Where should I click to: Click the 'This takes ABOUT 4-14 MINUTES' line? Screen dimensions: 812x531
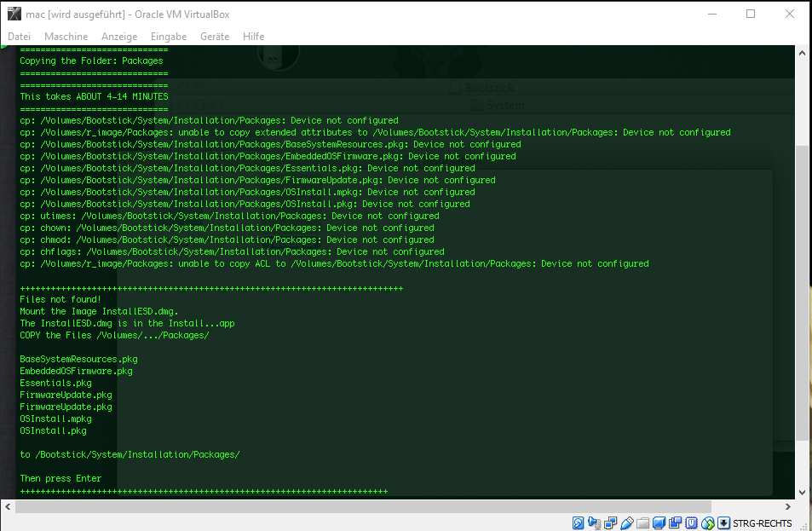(x=94, y=96)
